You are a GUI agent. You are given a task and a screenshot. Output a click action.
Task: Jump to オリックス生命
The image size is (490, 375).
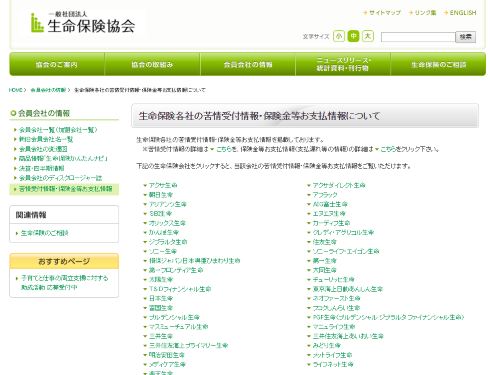click(167, 223)
